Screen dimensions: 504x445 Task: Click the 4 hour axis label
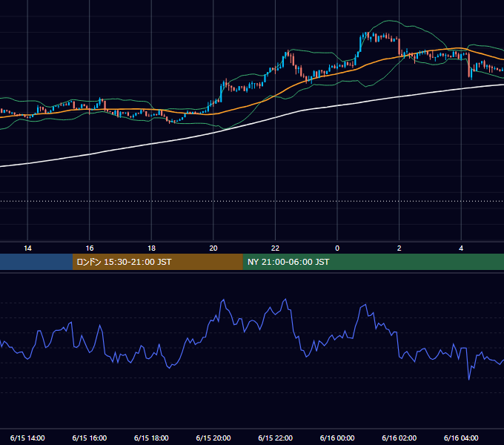[x=461, y=248]
